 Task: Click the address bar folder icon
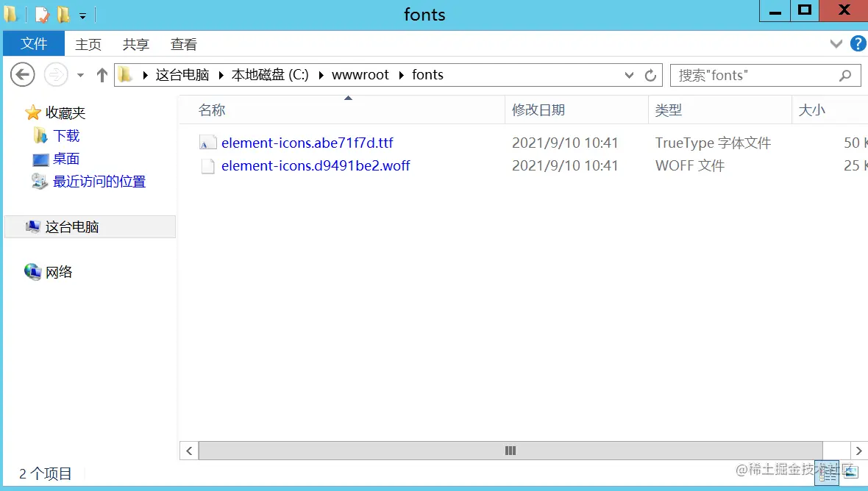[x=126, y=75]
